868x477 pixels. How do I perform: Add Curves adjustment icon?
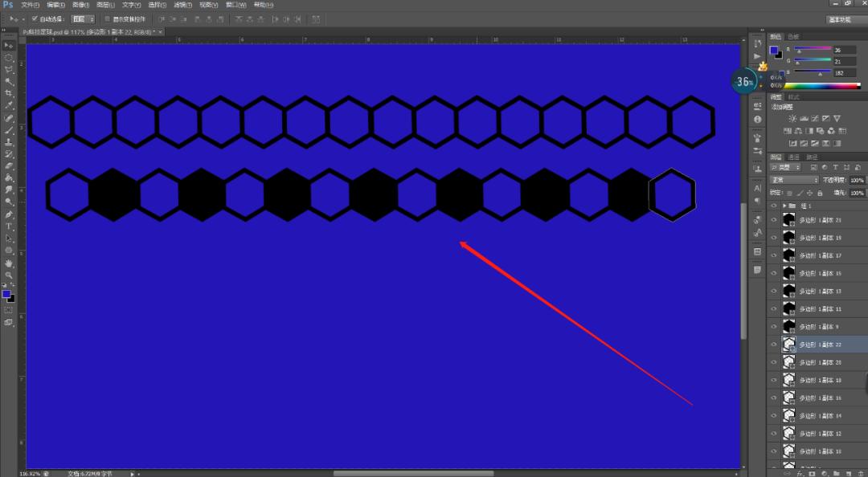tap(815, 118)
